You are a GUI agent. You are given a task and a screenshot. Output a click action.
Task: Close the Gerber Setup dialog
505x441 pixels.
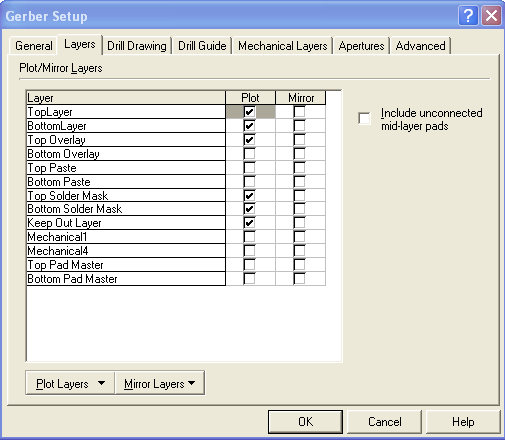point(491,16)
